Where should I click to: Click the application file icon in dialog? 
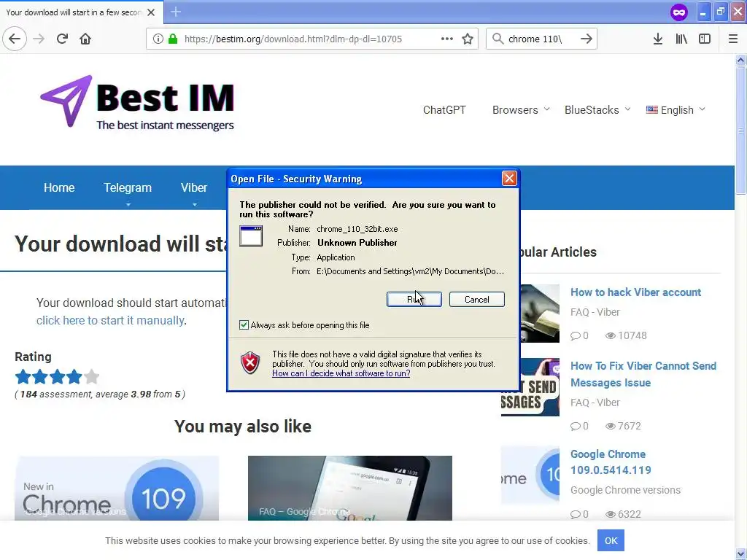pyautogui.click(x=251, y=236)
